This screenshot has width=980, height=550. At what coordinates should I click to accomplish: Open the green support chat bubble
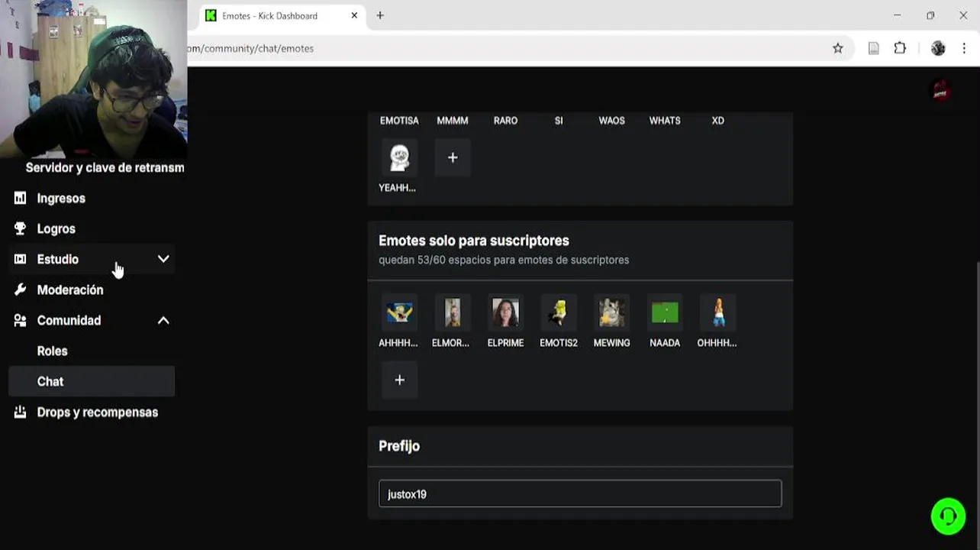(x=948, y=517)
